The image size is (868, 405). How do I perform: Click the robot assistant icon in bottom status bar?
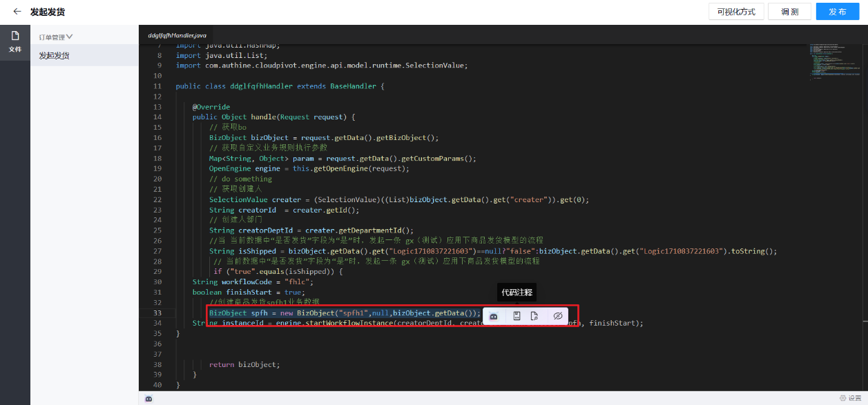148,398
